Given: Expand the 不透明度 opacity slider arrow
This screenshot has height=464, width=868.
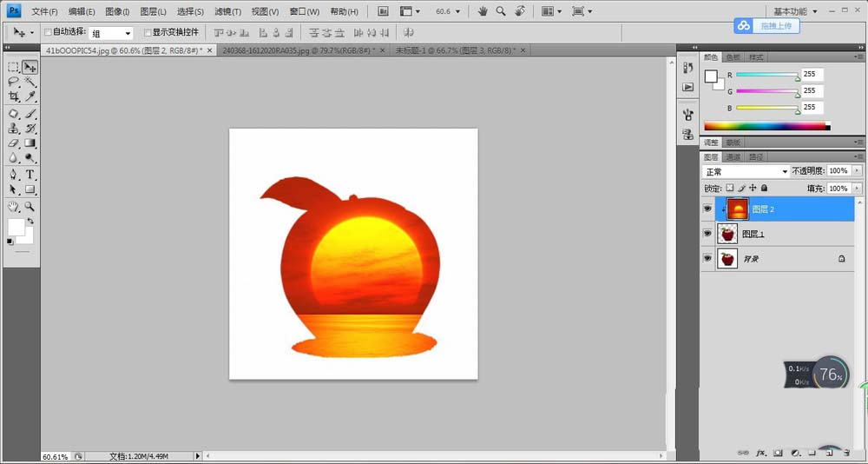Looking at the screenshot, I should coord(857,171).
